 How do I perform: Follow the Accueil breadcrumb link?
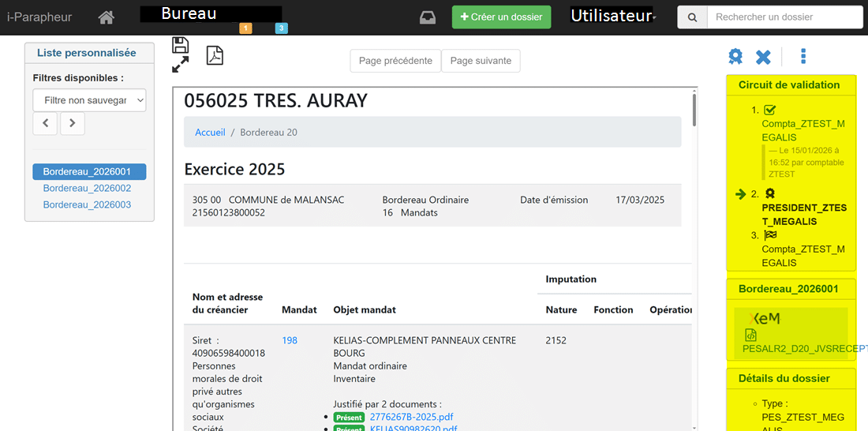[x=210, y=133]
